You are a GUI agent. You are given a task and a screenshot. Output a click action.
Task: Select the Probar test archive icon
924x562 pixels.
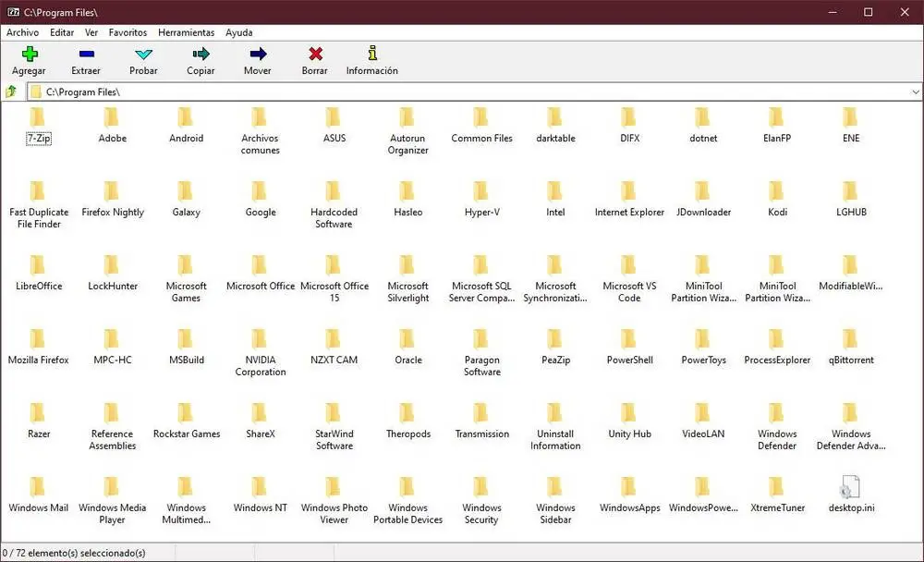(x=143, y=55)
